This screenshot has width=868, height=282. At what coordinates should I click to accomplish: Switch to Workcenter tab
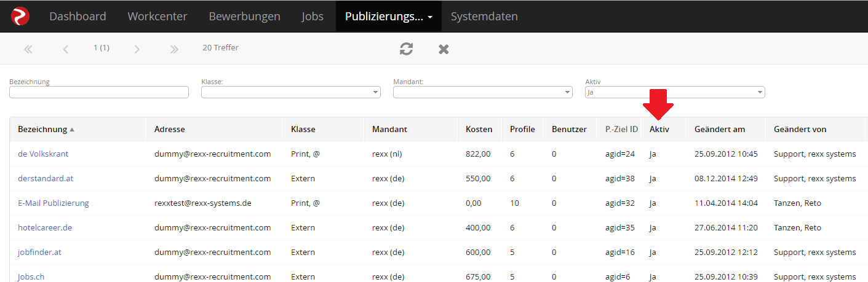[157, 16]
